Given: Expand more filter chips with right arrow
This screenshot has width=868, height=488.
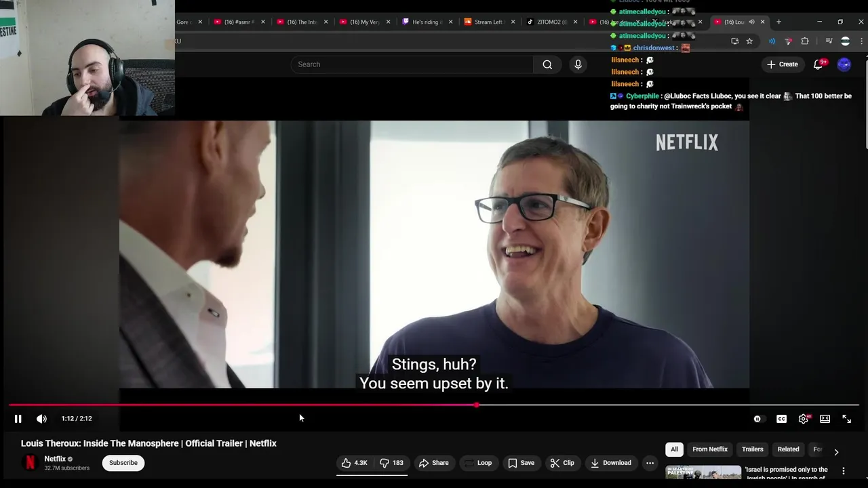Looking at the screenshot, I should point(836,452).
